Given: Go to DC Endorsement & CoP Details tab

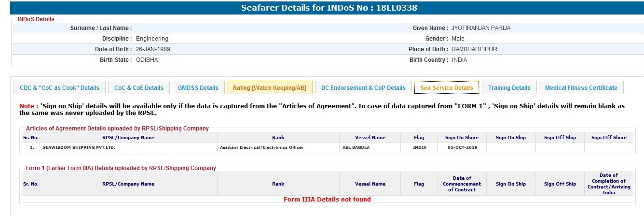Looking at the screenshot, I should coord(363,87).
